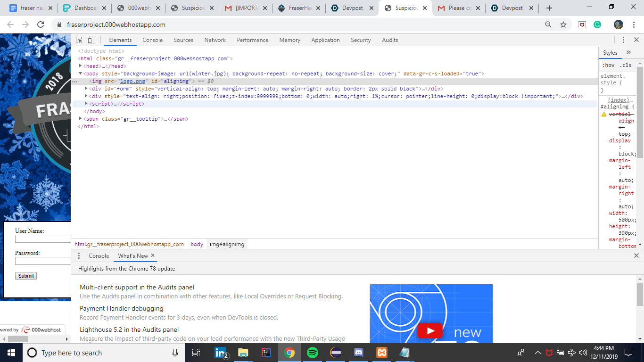This screenshot has height=362, width=644.
Task: Show hidden system tray icons chevron
Action: 537,353
